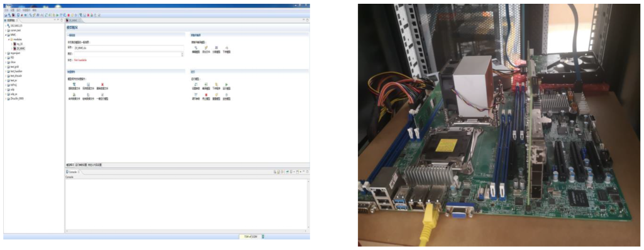This screenshot has width=644, height=250.
Task: Select the Console tab
Action: pyautogui.click(x=74, y=171)
